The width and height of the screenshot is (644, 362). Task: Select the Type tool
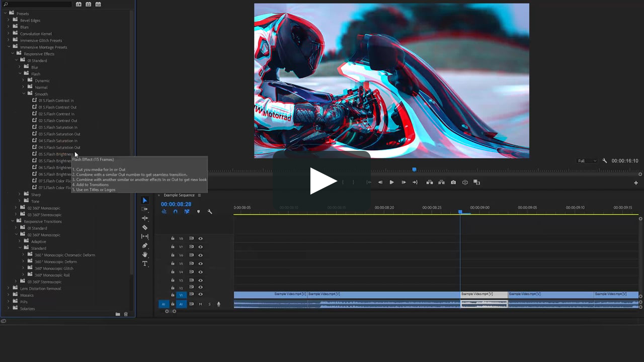coord(145,263)
